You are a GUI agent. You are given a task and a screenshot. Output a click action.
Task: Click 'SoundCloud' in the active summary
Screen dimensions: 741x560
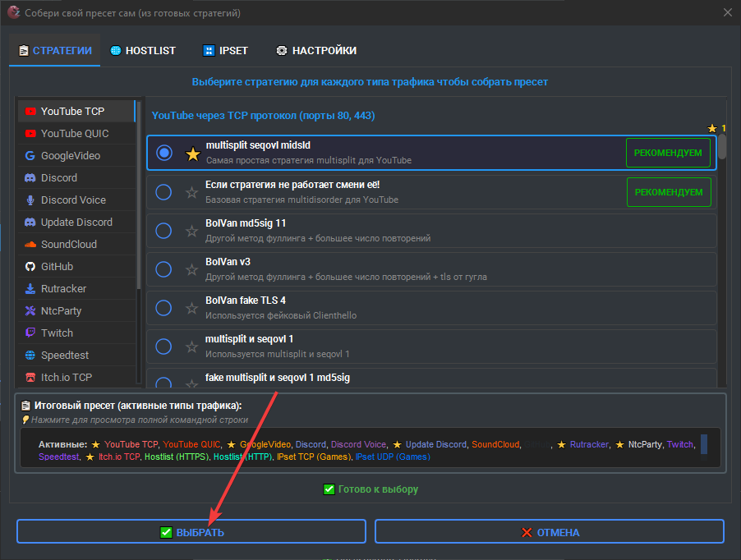coord(495,445)
